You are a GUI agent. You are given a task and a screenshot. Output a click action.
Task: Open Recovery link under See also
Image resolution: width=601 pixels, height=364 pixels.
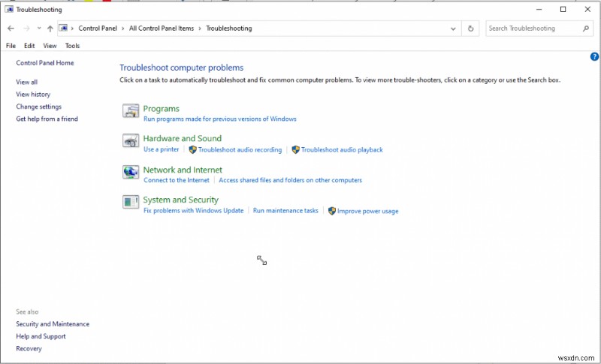(29, 348)
